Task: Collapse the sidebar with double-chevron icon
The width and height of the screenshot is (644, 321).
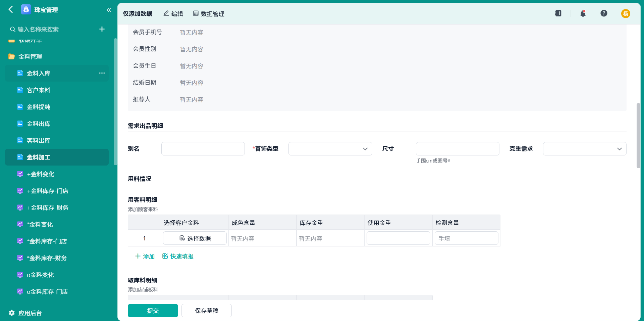Action: pos(109,10)
